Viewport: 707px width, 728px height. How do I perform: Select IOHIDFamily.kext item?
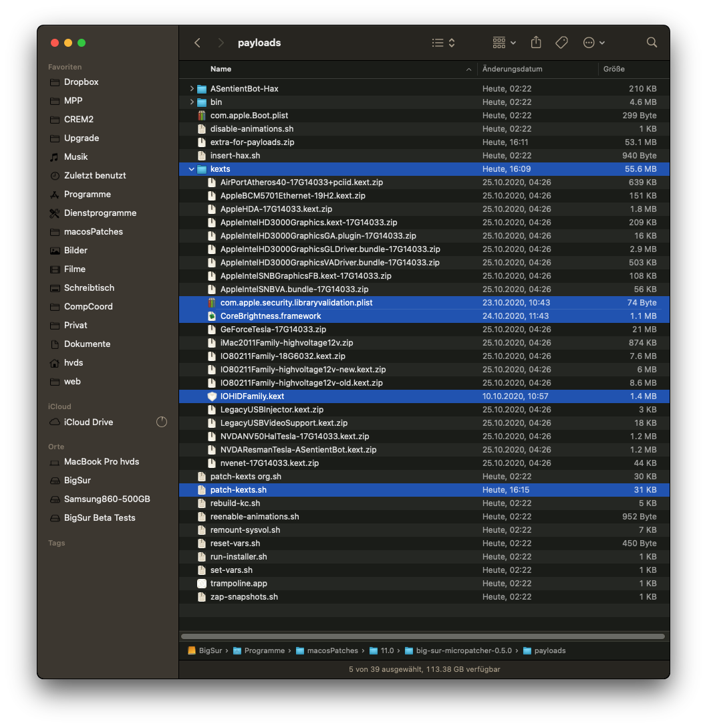[424, 396]
